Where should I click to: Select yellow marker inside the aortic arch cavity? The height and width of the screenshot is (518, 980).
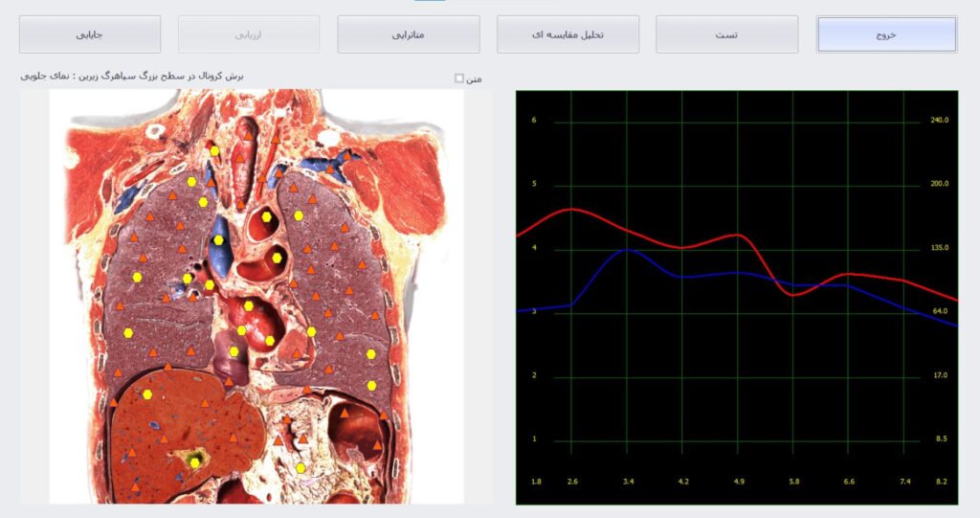[x=267, y=217]
